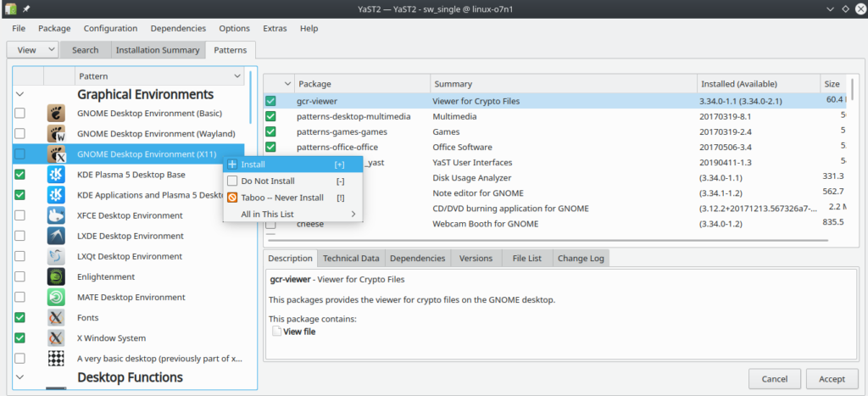Click the GNOME Wayland pattern icon
The image size is (868, 396).
click(x=56, y=133)
